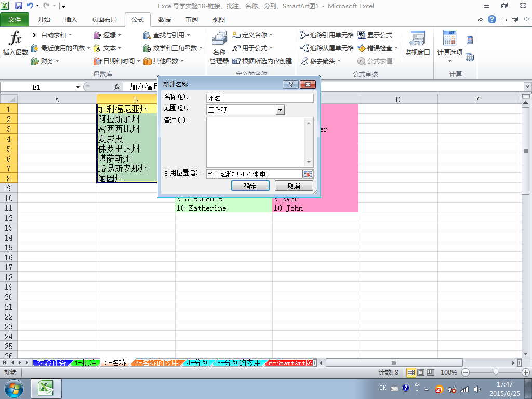Expand the Error Checking (错误检查) dropdown arrow
The height and width of the screenshot is (399, 532).
(x=396, y=48)
